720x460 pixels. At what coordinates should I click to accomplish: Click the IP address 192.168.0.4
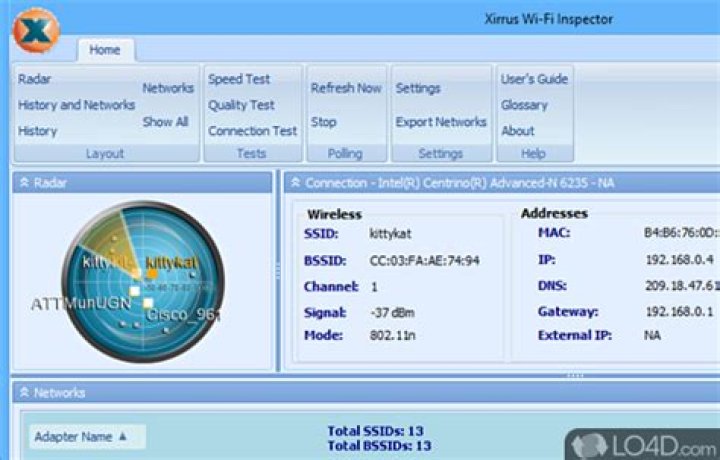coord(680,259)
